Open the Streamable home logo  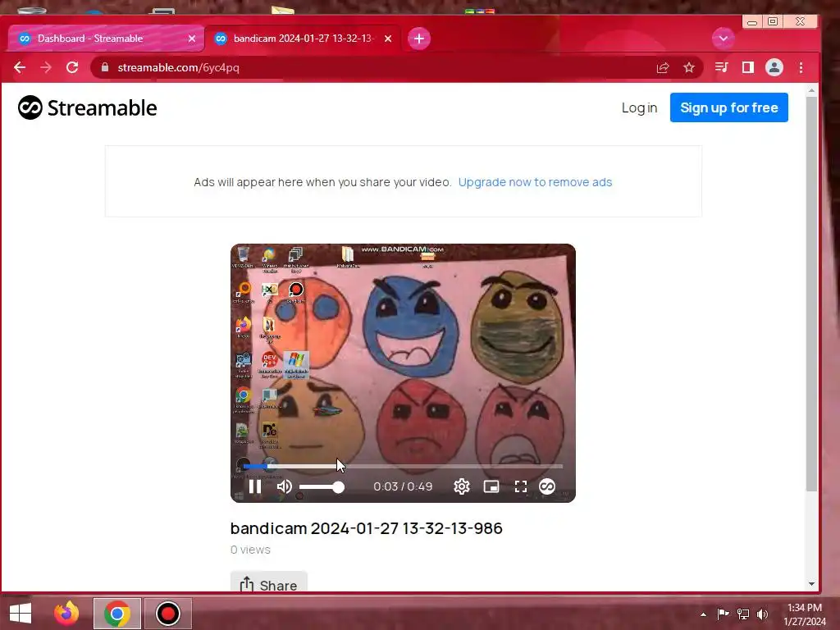point(87,107)
